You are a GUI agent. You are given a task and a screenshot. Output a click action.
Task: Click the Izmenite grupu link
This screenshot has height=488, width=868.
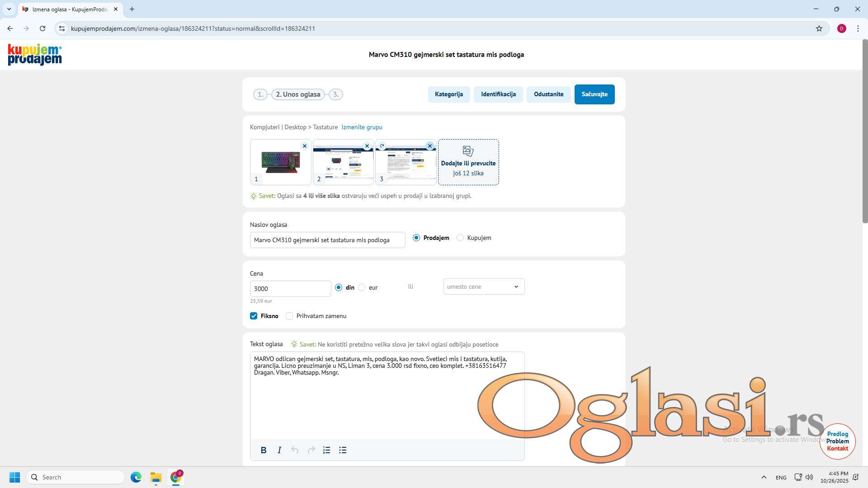click(362, 127)
